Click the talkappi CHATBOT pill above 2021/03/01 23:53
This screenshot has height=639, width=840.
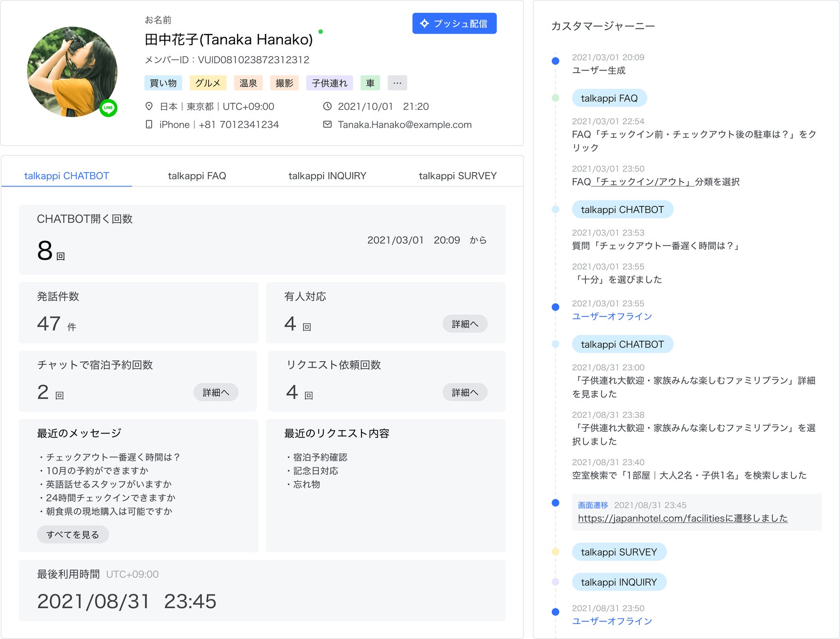622,209
